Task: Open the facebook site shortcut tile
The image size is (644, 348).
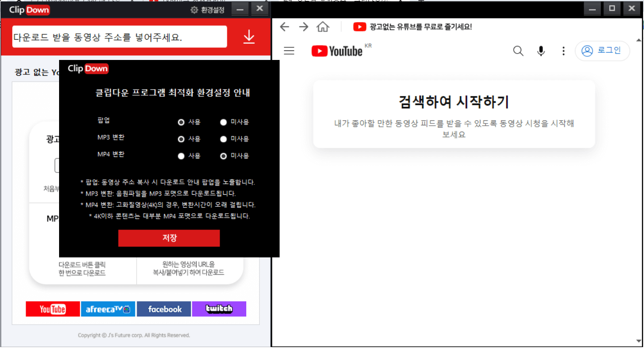Action: point(164,309)
